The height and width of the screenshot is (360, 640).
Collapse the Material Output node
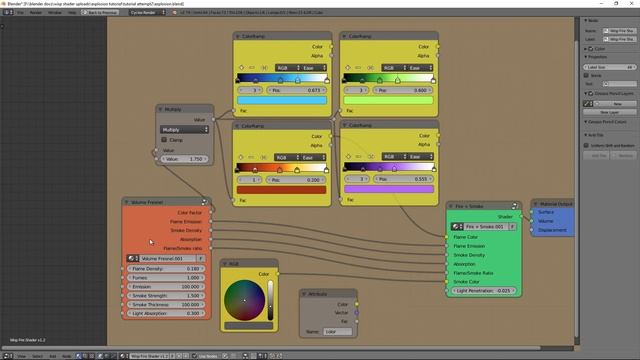536,204
